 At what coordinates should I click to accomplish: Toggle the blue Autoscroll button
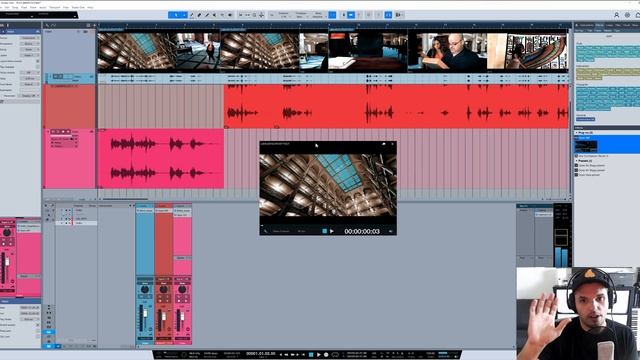(351, 15)
